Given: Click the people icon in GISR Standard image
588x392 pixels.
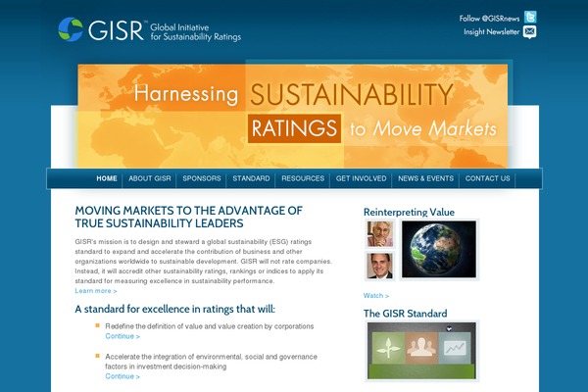Looking at the screenshot, I should pyautogui.click(x=421, y=347).
